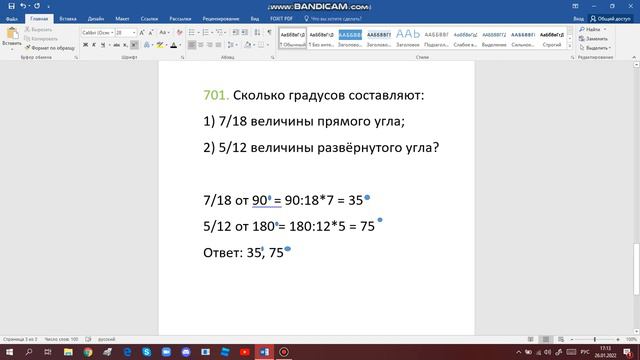This screenshot has height=360, width=640.
Task: Show paragraph marks with pilcrow icon
Action: click(x=269, y=32)
